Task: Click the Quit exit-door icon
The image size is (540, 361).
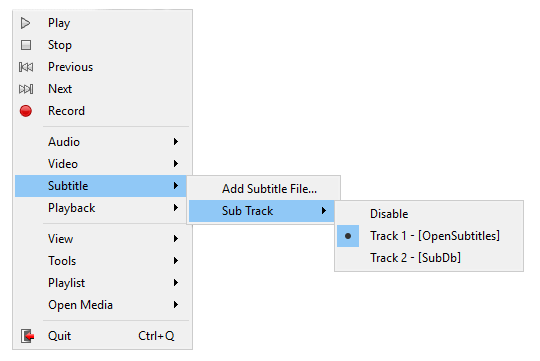Action: tap(28, 336)
